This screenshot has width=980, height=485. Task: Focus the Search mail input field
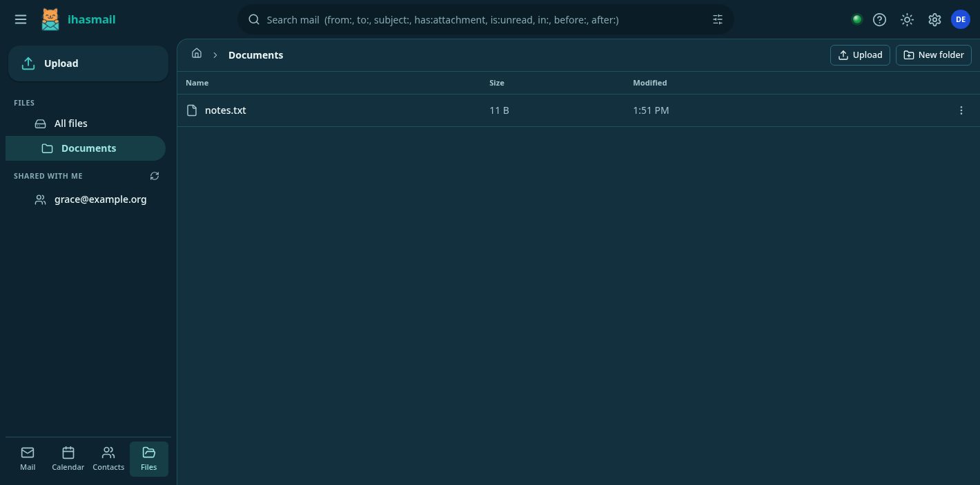(485, 19)
